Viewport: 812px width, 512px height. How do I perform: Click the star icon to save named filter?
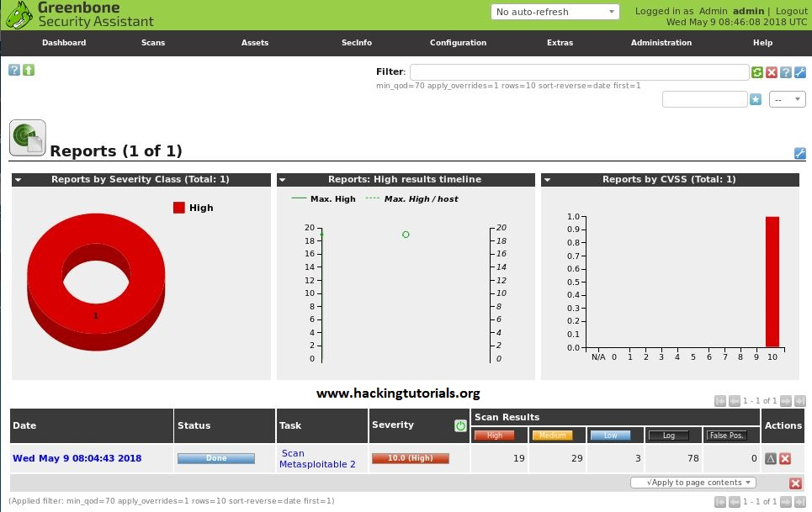point(756,98)
